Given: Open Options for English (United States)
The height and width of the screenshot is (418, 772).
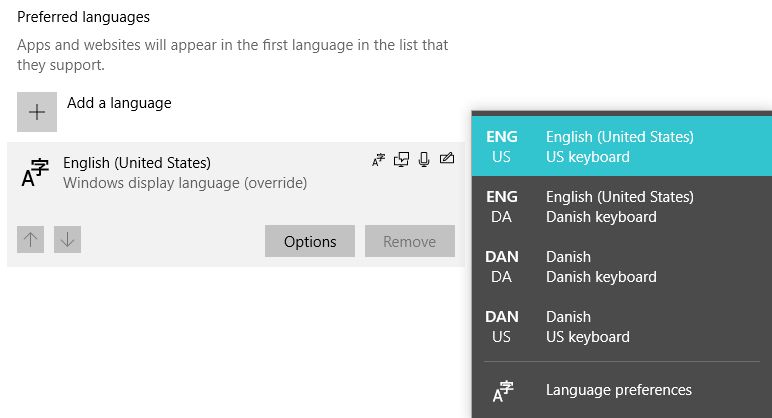Looking at the screenshot, I should coord(310,241).
